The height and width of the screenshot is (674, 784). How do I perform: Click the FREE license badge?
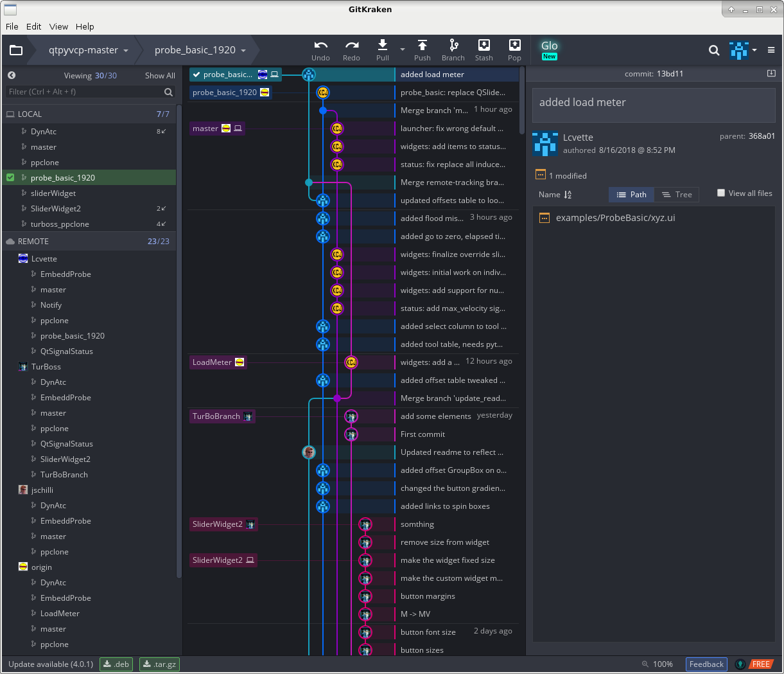pos(761,664)
